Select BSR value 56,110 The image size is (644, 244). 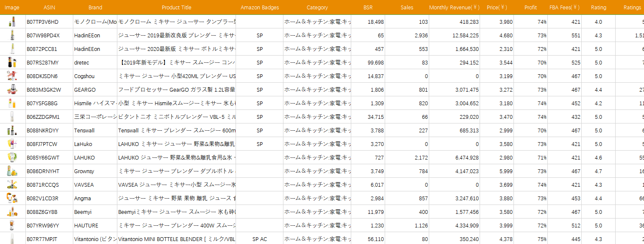[x=376, y=239]
